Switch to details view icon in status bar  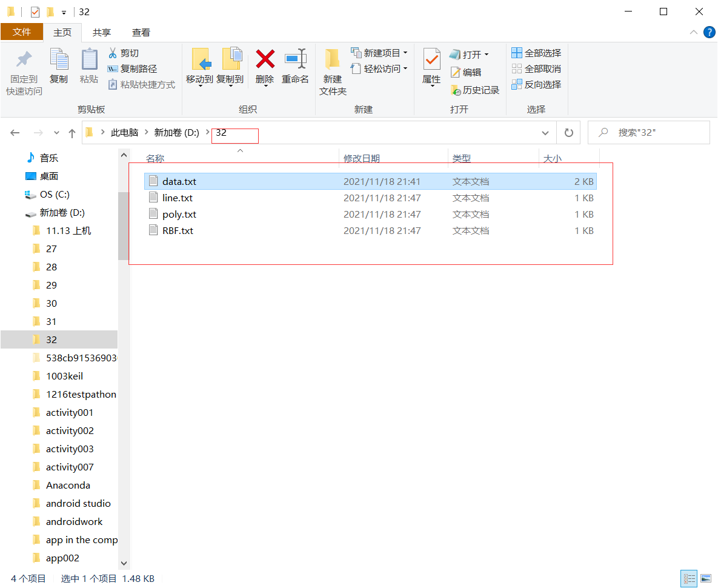(x=688, y=578)
